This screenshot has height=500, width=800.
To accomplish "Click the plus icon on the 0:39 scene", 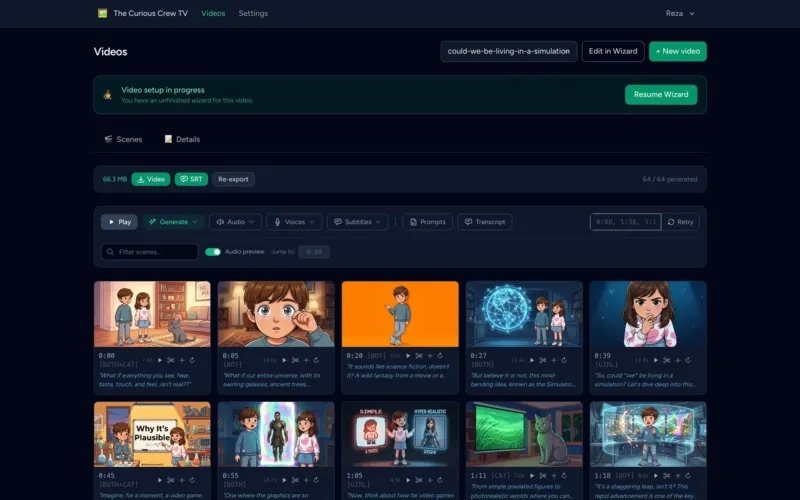I will point(678,360).
